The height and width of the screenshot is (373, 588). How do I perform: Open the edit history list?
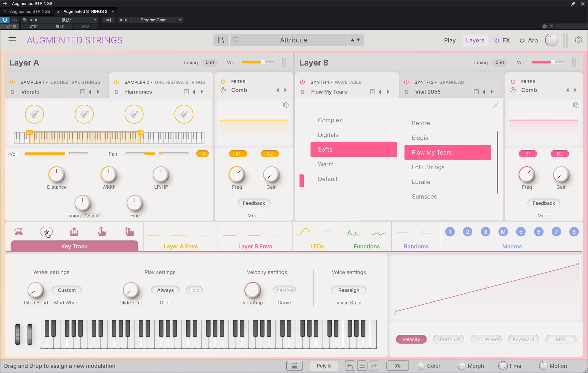[362, 366]
